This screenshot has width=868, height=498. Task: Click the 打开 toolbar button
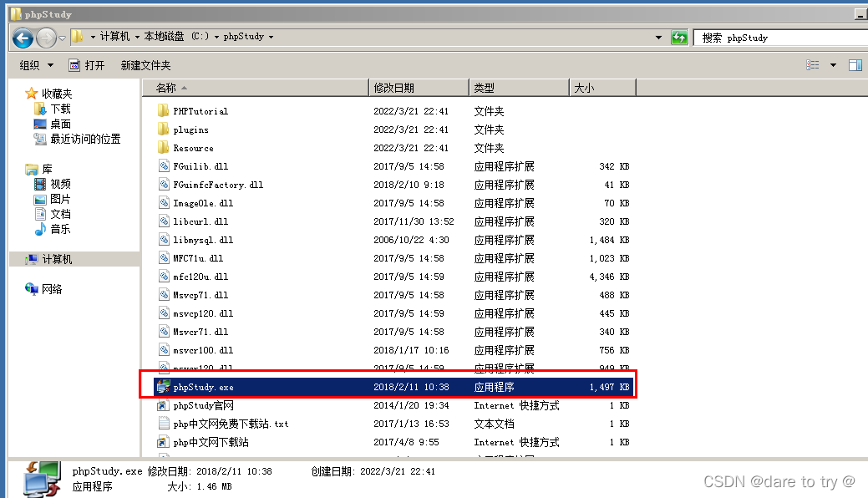pos(86,65)
